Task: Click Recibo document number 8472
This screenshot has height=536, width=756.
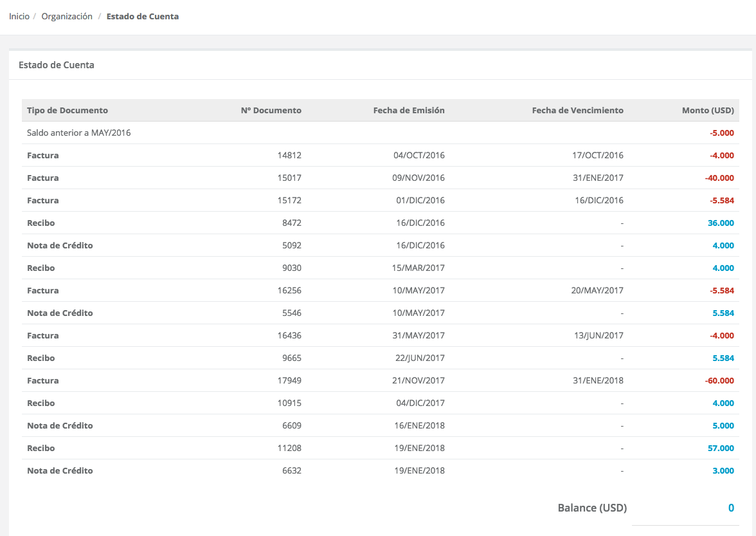Action: coord(291,223)
